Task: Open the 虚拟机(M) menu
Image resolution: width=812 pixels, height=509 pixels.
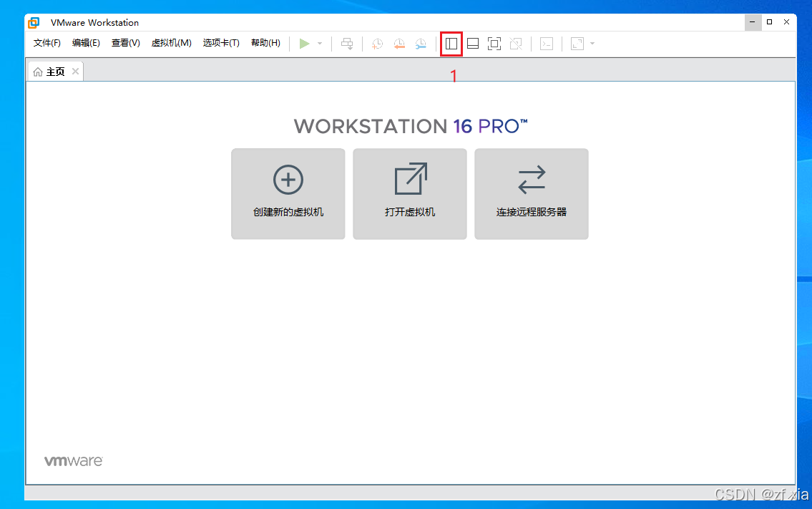Action: 171,43
